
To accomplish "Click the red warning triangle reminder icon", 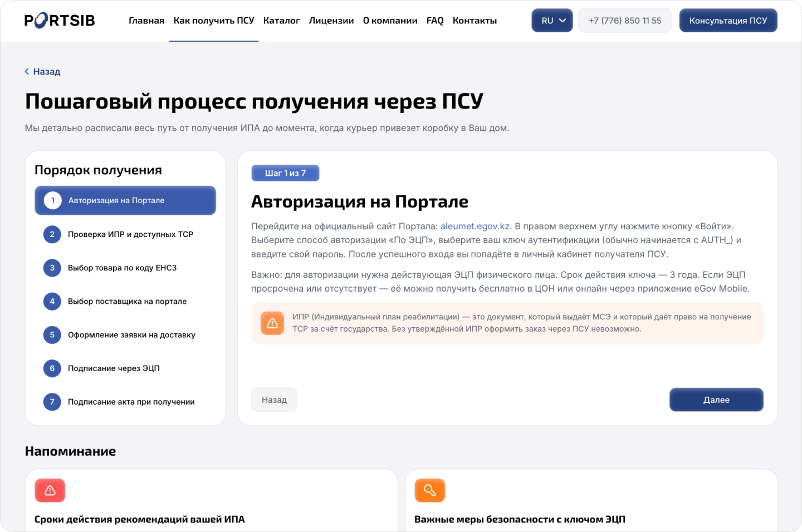I will click(50, 490).
